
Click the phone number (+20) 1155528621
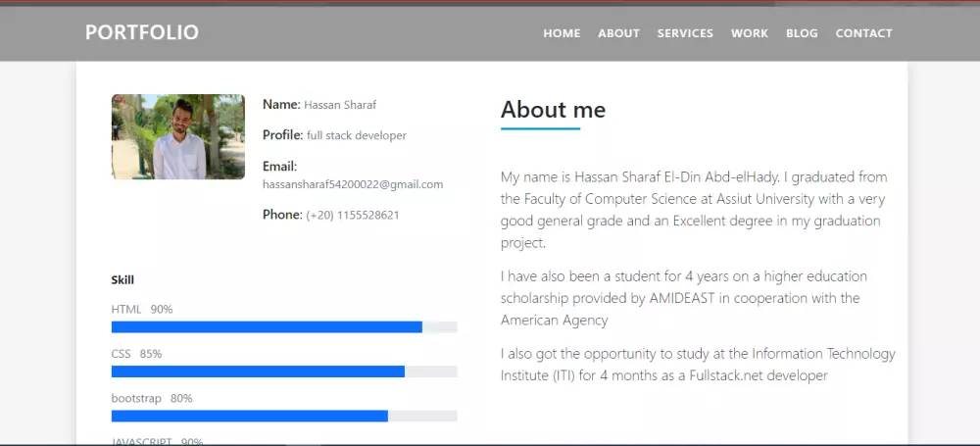(353, 215)
